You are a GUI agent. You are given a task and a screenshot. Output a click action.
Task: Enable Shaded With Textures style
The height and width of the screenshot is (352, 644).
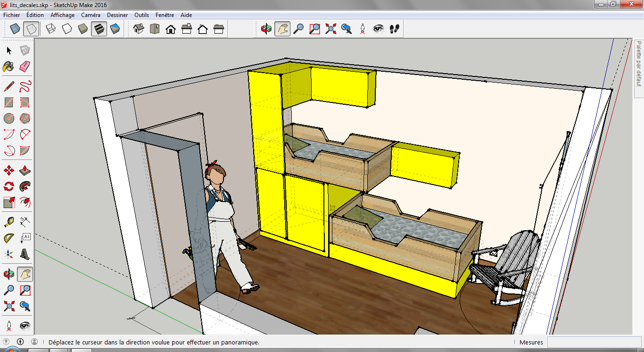[99, 29]
